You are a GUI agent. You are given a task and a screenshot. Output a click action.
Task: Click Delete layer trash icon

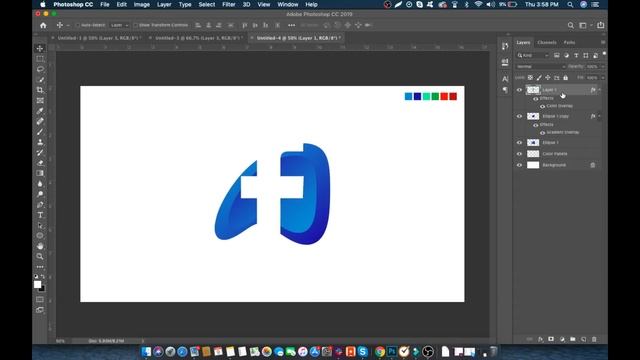click(x=594, y=339)
